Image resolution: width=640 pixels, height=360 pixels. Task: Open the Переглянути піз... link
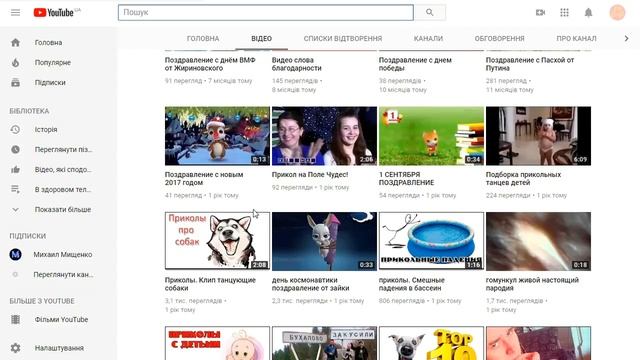point(63,149)
